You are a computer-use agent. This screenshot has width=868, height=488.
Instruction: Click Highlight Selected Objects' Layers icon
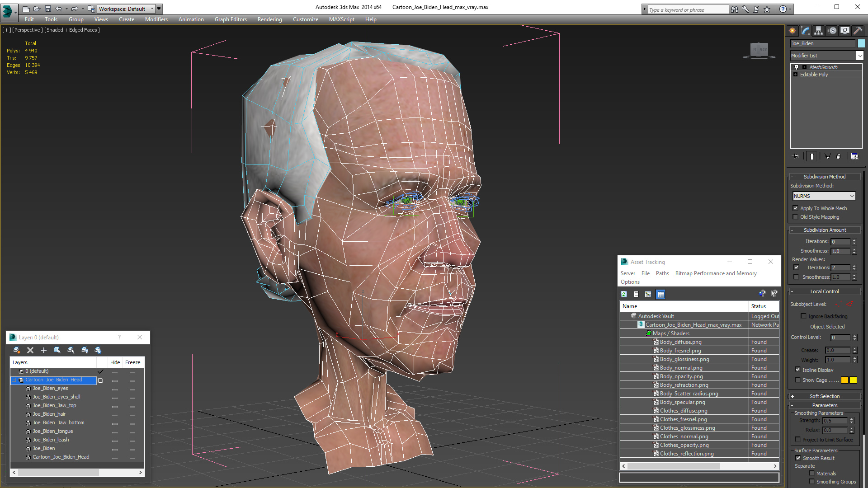71,350
